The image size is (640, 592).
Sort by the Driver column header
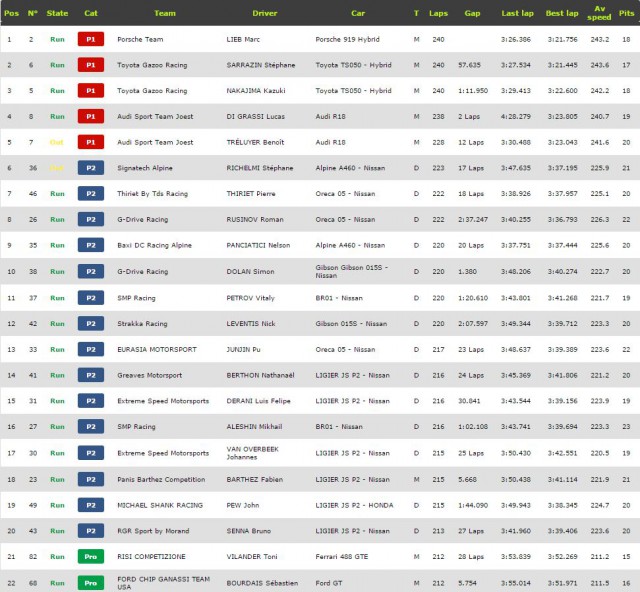[264, 13]
